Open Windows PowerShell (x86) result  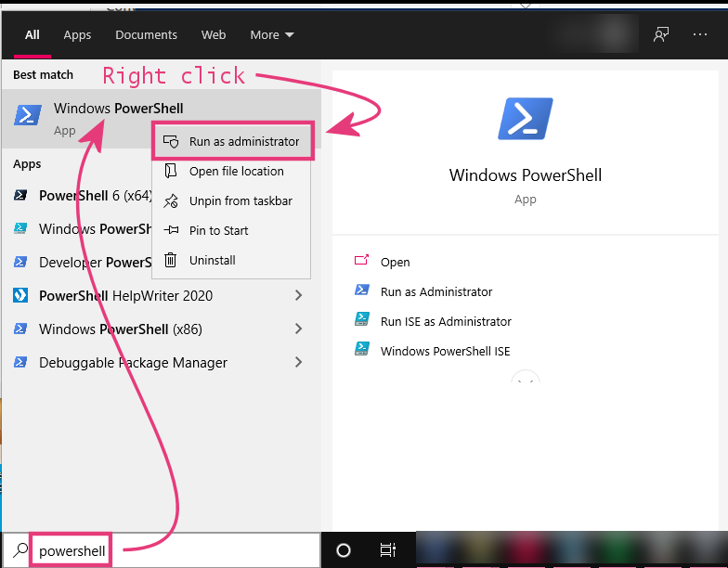[121, 329]
